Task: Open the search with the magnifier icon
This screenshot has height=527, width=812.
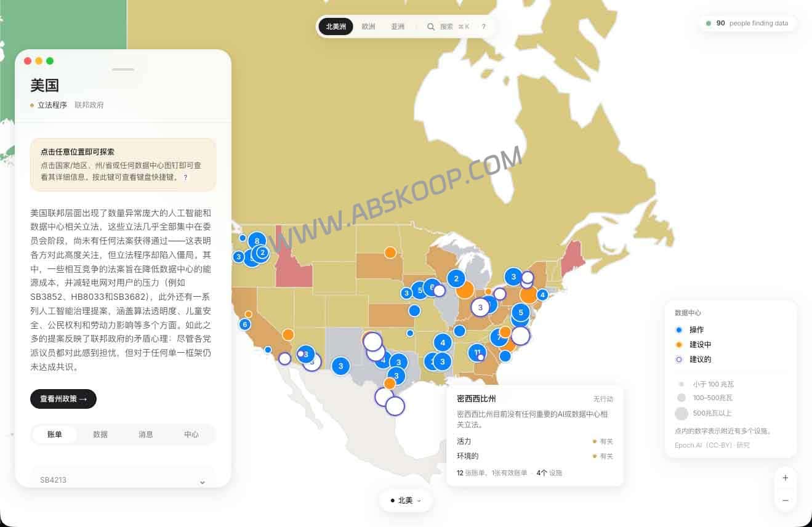Action: pyautogui.click(x=431, y=26)
